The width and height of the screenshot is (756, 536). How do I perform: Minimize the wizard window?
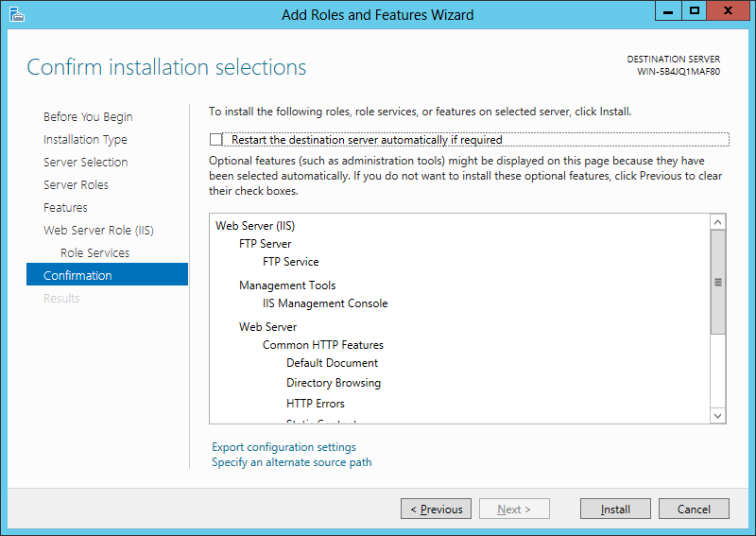pyautogui.click(x=668, y=11)
